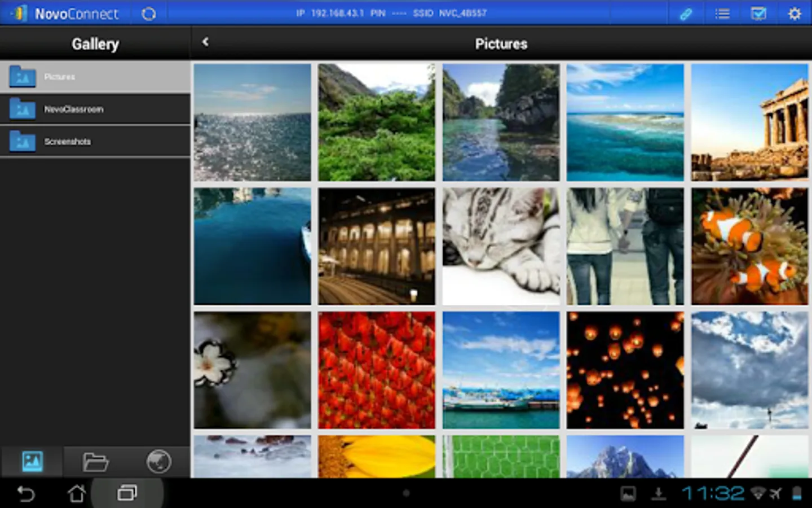Tap the checkmark screen icon in header
The image size is (812, 508).
[758, 14]
